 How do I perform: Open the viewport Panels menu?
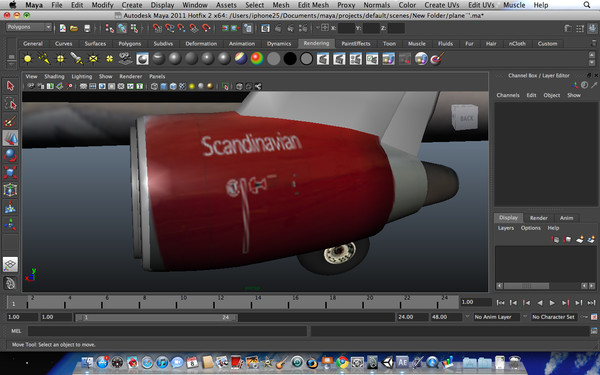[x=157, y=77]
